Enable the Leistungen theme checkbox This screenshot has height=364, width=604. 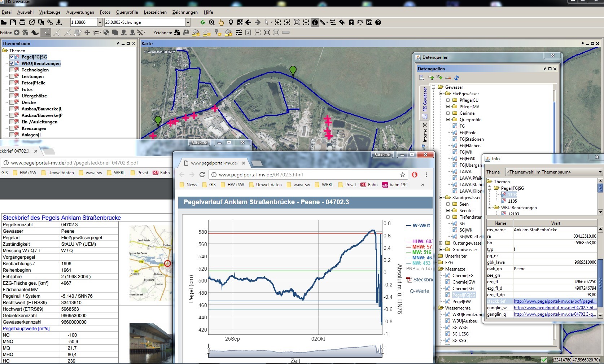[x=12, y=76]
